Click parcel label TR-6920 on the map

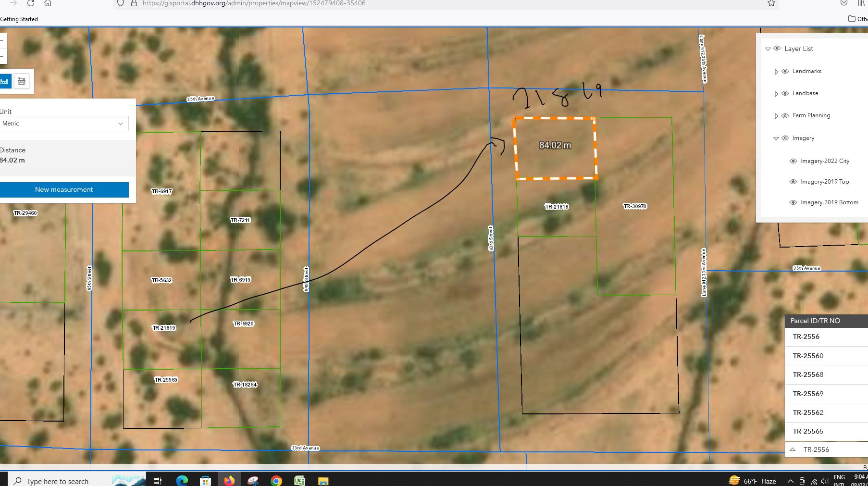coord(244,324)
